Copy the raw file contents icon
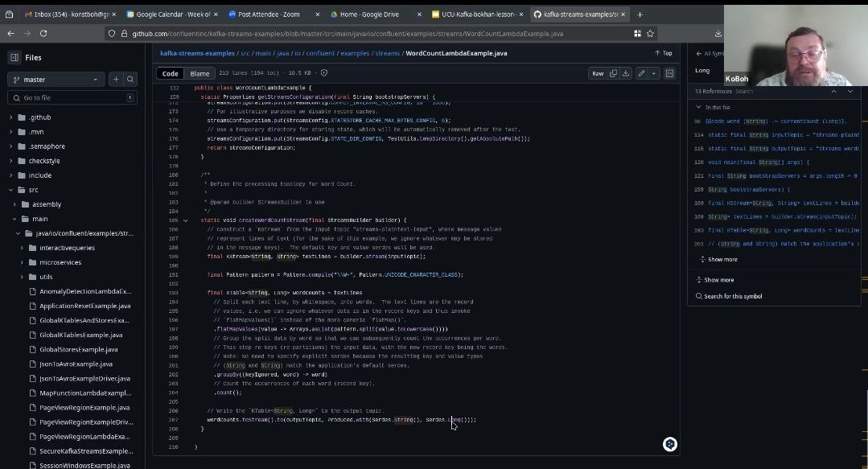This screenshot has height=469, width=868. pos(613,73)
